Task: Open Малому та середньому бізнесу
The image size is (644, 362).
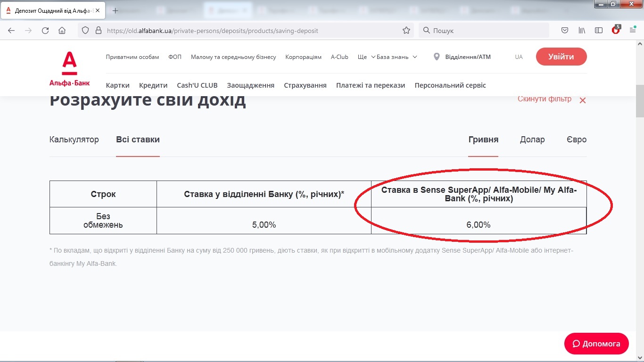Action: coord(233,57)
